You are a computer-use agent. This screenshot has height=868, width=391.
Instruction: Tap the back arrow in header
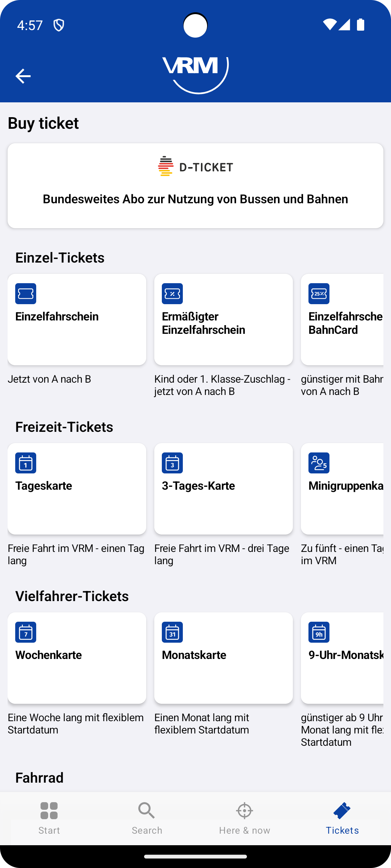(x=23, y=76)
